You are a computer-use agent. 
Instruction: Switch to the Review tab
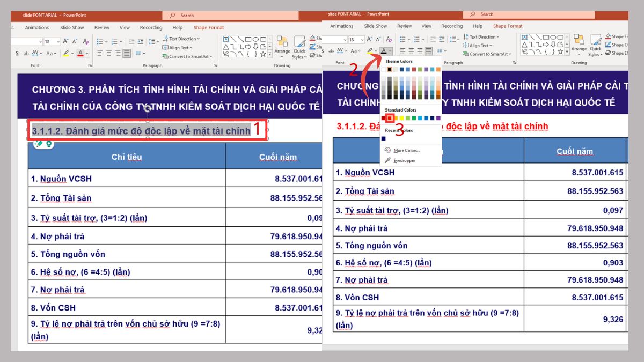[101, 27]
